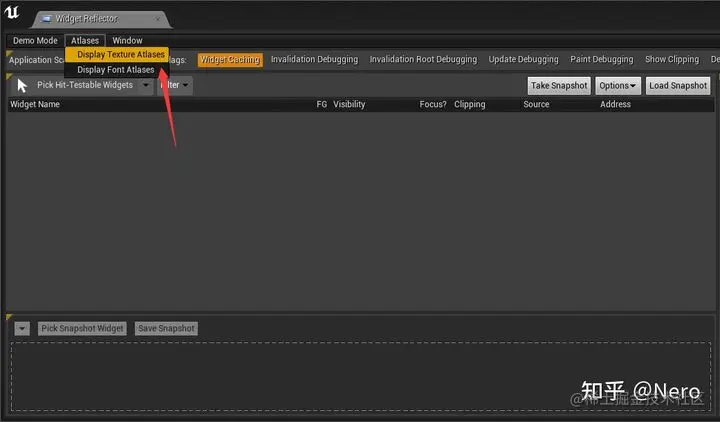Click the Pick Snapshot Widget button

(82, 328)
